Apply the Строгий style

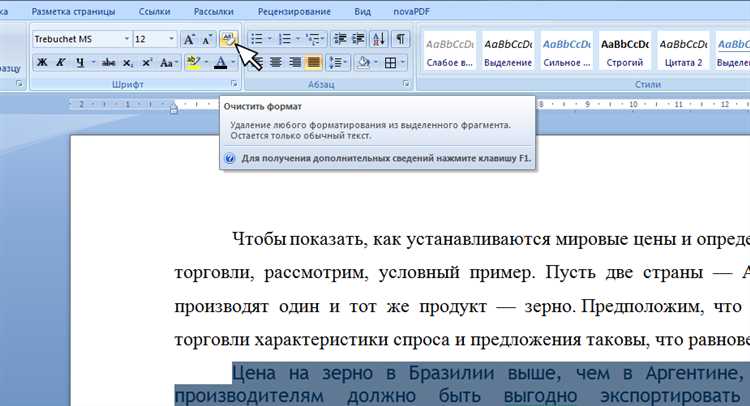(626, 51)
